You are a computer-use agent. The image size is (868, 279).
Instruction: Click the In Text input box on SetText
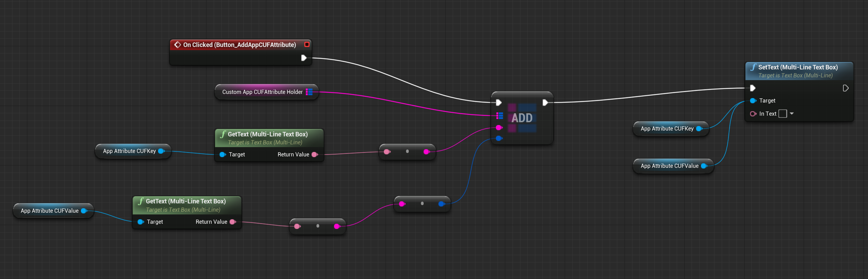pyautogui.click(x=783, y=114)
